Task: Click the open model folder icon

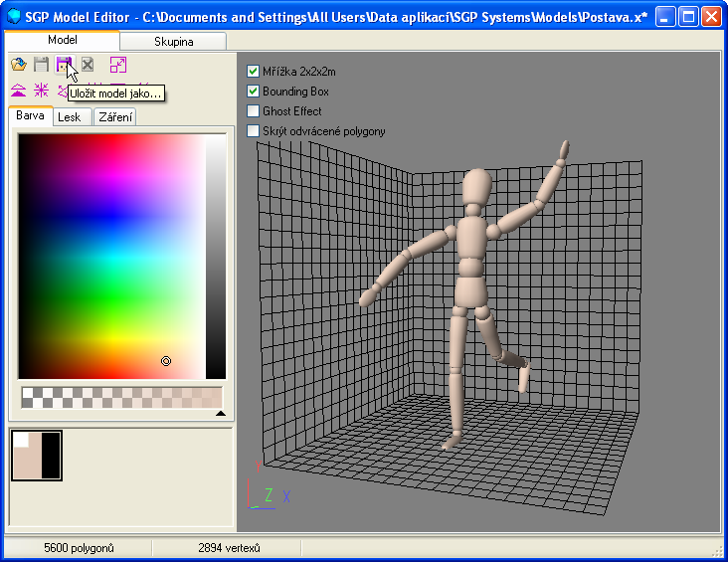Action: 19,65
